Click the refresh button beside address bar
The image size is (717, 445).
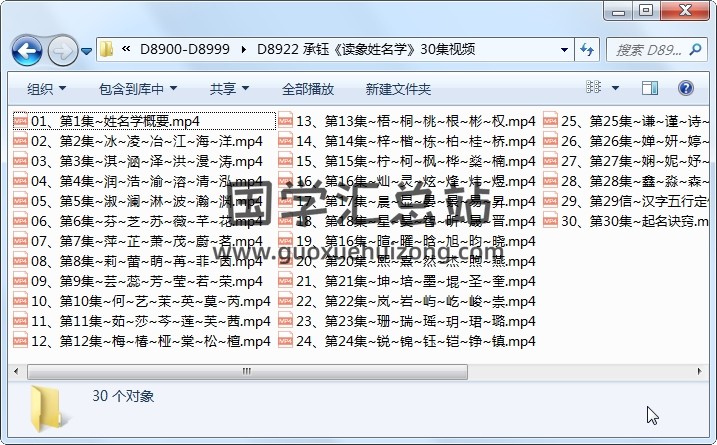[x=587, y=49]
